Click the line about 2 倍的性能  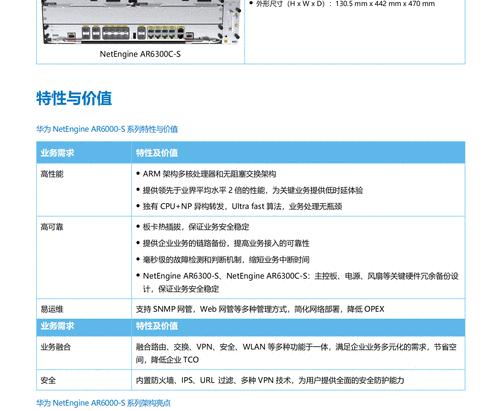tap(253, 190)
